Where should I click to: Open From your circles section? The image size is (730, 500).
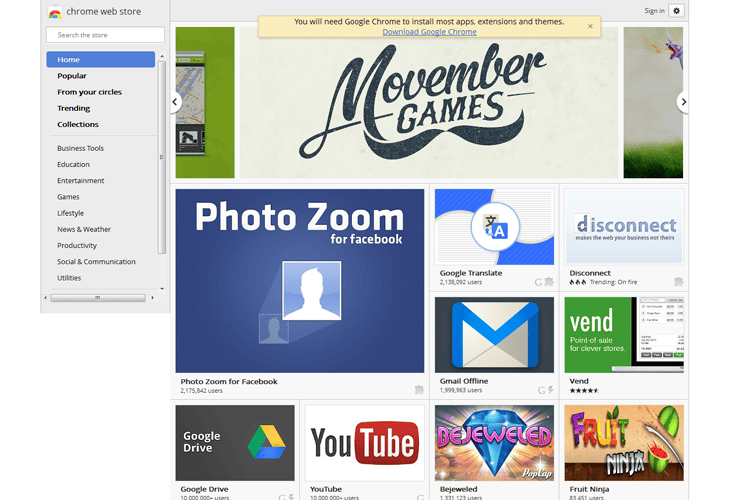[x=89, y=92]
